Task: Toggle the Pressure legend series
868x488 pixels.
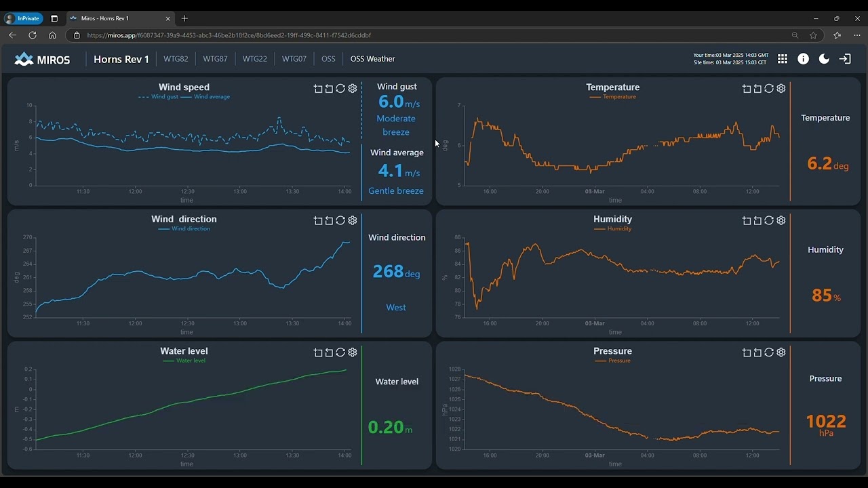Action: tap(613, 361)
